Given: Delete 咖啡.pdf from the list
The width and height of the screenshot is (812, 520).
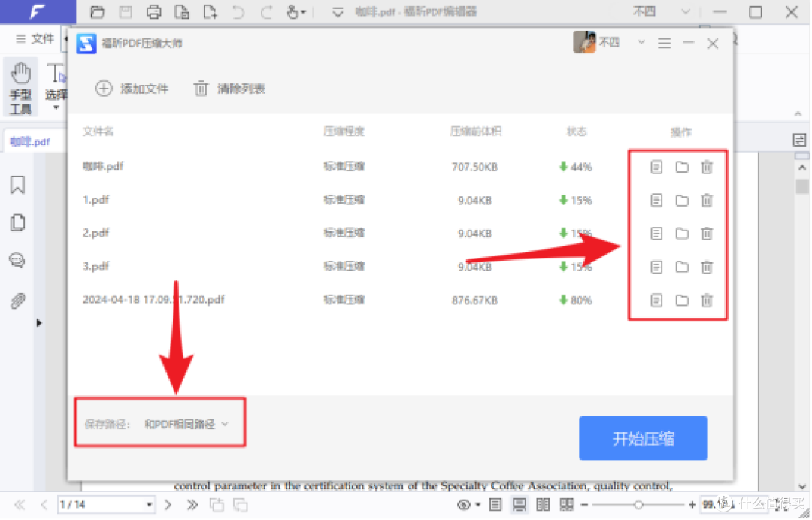Looking at the screenshot, I should click(707, 167).
